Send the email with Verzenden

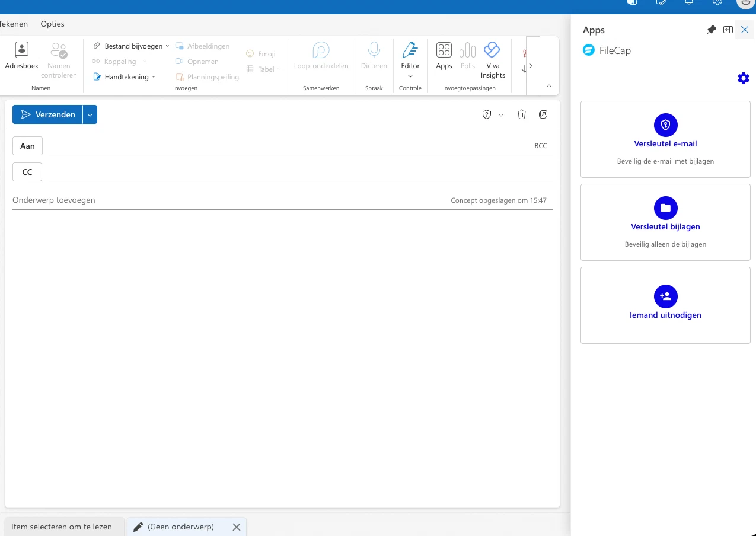[48, 114]
